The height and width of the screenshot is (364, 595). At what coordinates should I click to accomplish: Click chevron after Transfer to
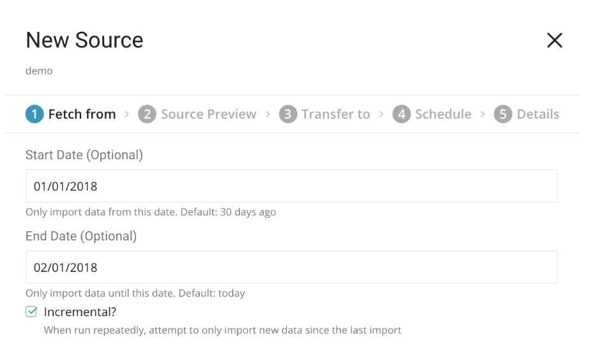(381, 114)
